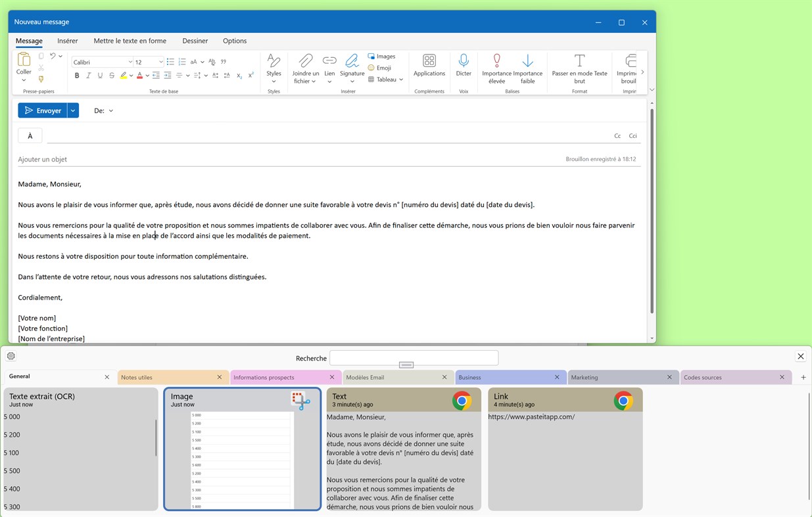Screen dimensions: 812x517
Task: Click inside the Recherche search field
Action: pos(414,357)
